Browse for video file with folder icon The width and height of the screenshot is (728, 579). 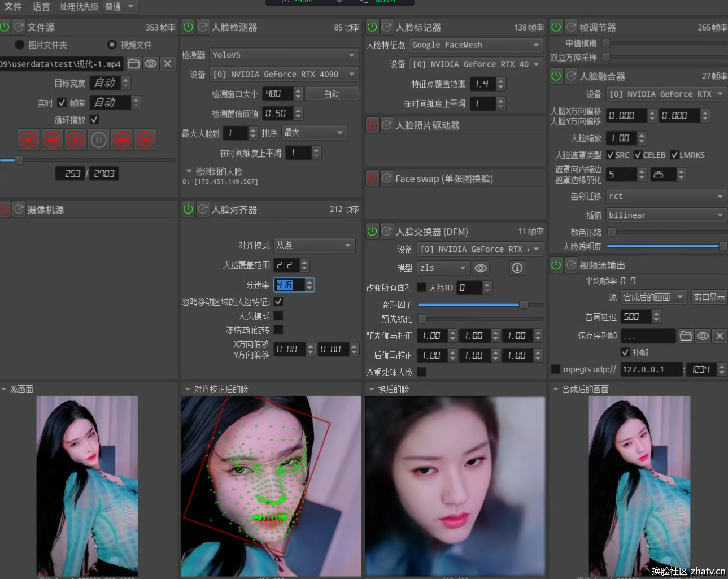tap(134, 63)
